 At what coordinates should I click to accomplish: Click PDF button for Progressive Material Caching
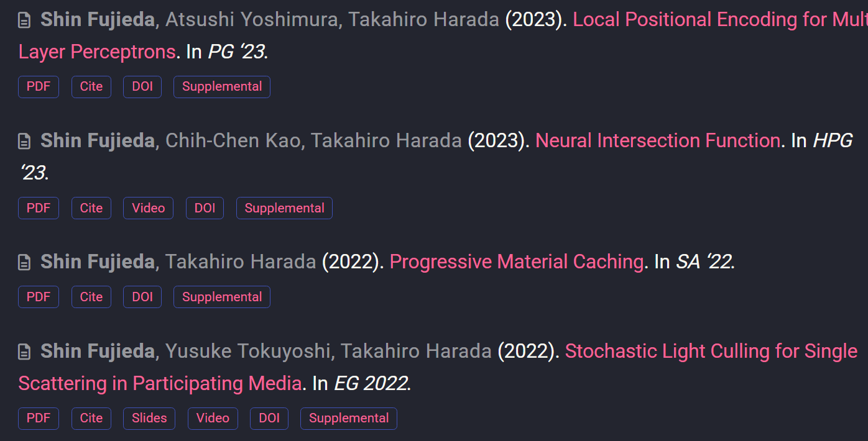tap(39, 297)
